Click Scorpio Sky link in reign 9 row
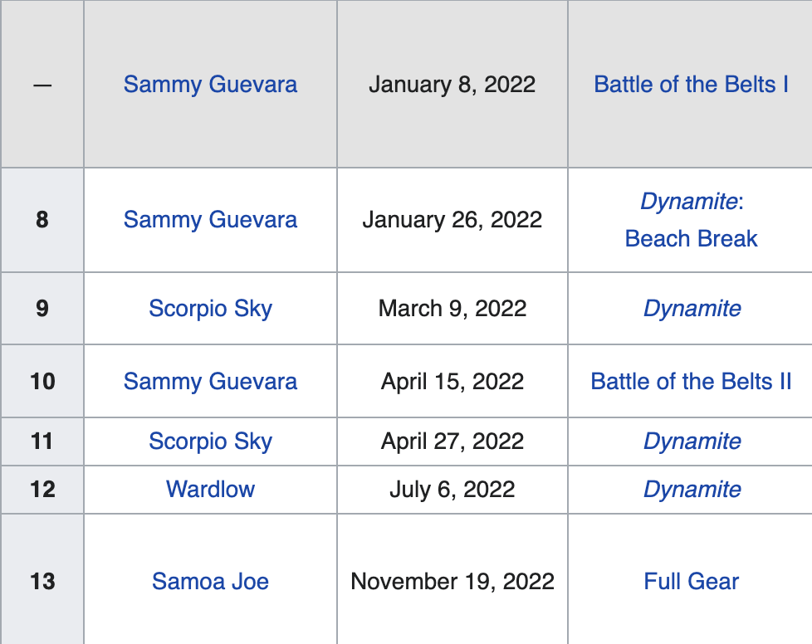 pos(210,309)
